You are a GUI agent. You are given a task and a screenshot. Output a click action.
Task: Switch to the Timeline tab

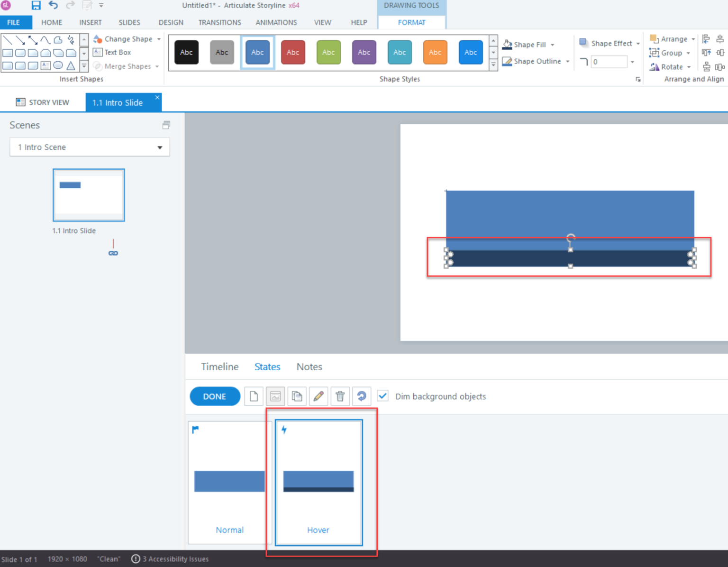point(219,366)
